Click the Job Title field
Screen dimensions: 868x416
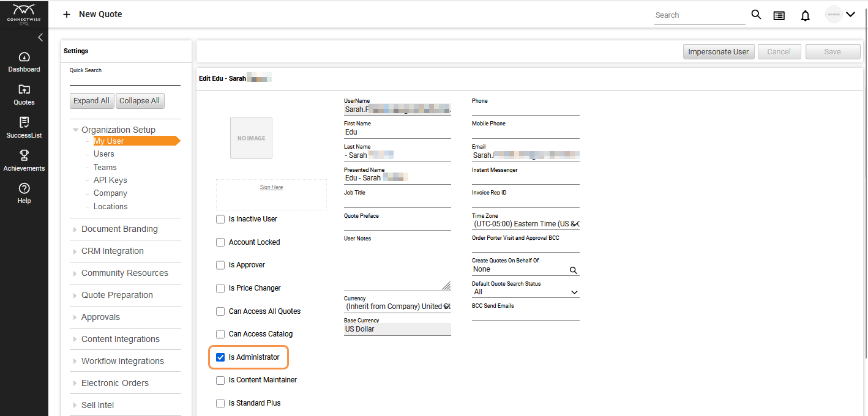[397, 201]
